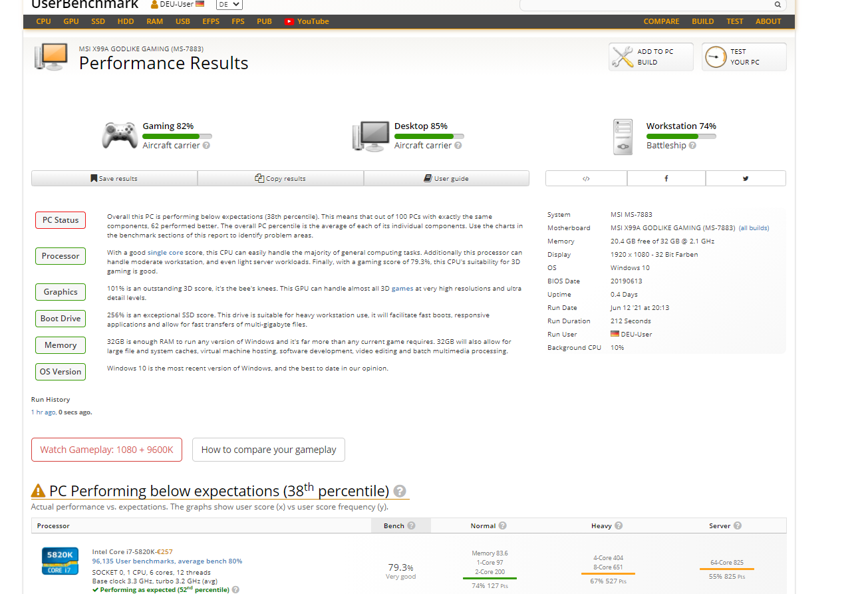
Task: Open the EFPS menu item
Action: (x=211, y=21)
